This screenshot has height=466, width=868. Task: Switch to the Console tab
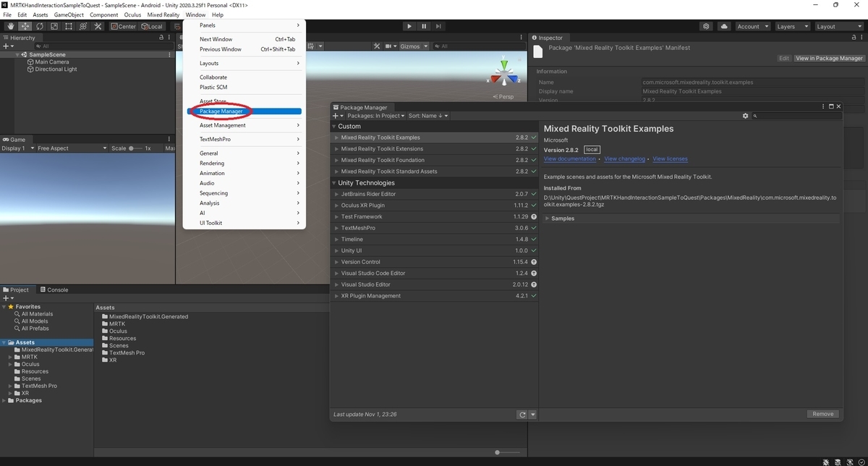tap(54, 289)
